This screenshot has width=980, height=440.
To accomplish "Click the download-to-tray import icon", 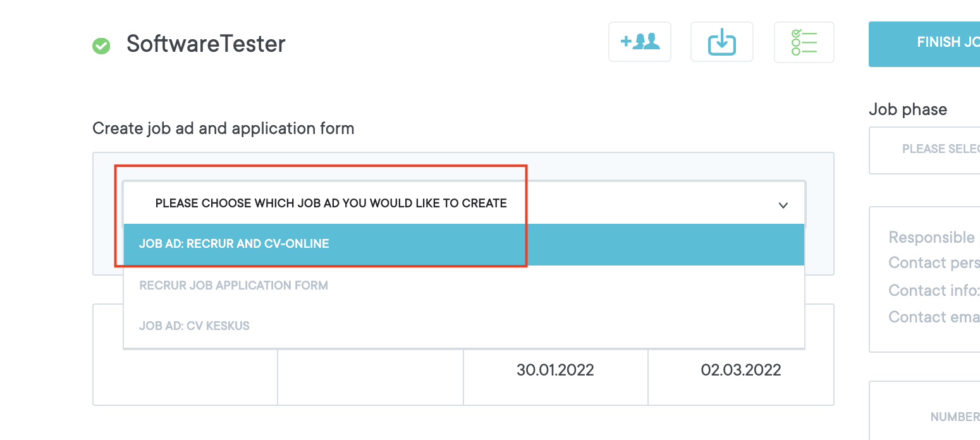I will pyautogui.click(x=721, y=42).
